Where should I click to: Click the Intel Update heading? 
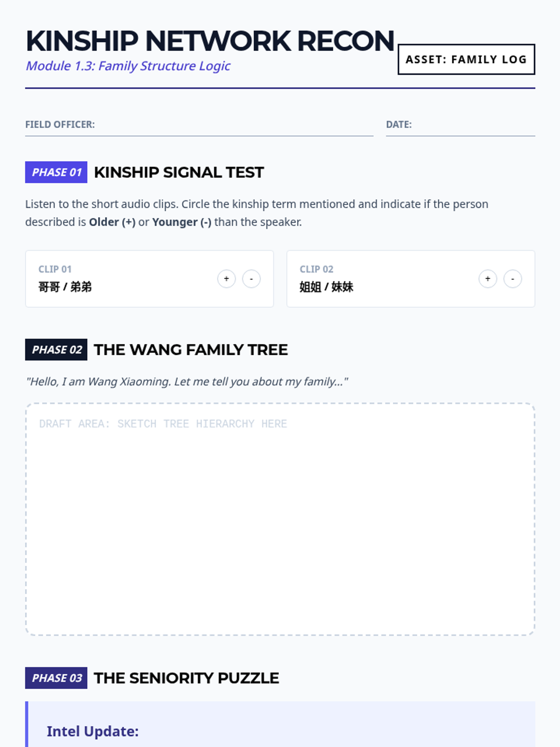(x=92, y=731)
